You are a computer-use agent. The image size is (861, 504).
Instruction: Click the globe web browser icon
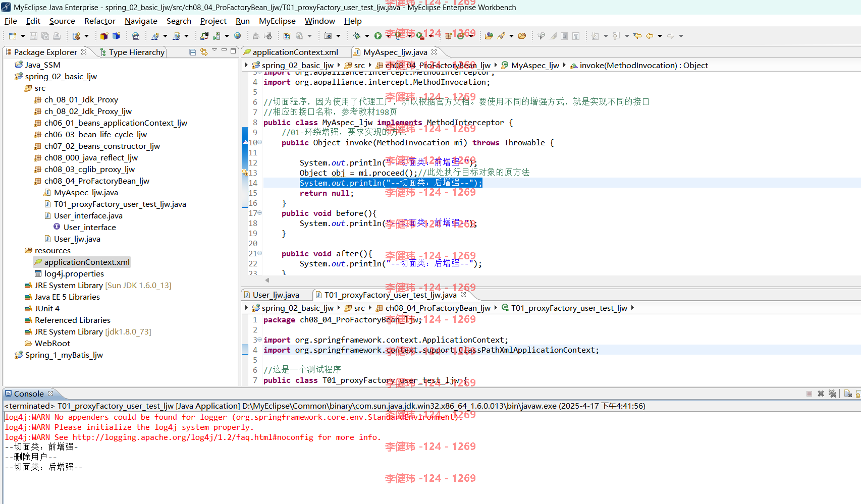tap(238, 36)
